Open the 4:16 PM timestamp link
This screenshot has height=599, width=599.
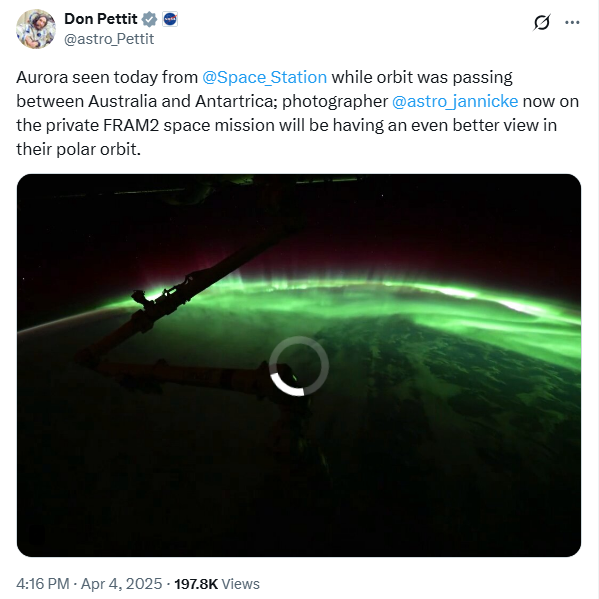click(x=43, y=584)
